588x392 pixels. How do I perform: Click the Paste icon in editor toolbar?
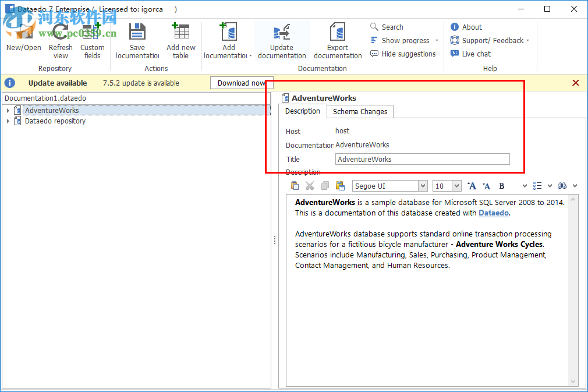tap(295, 186)
